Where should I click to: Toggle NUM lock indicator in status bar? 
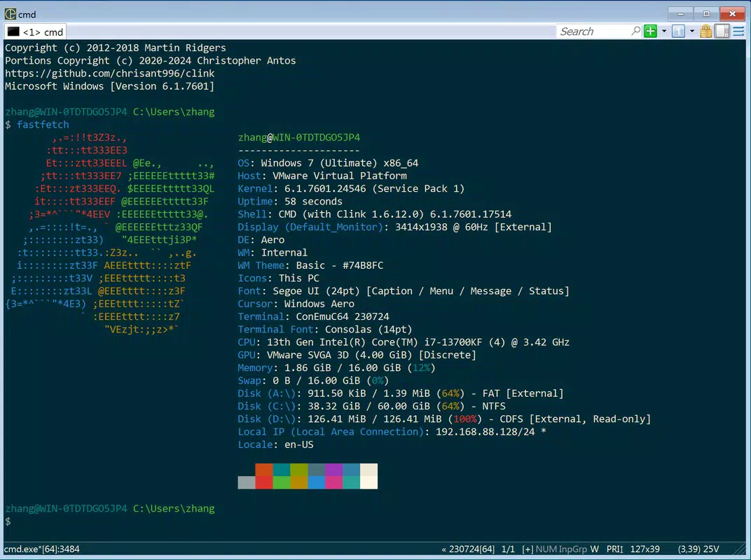546,549
